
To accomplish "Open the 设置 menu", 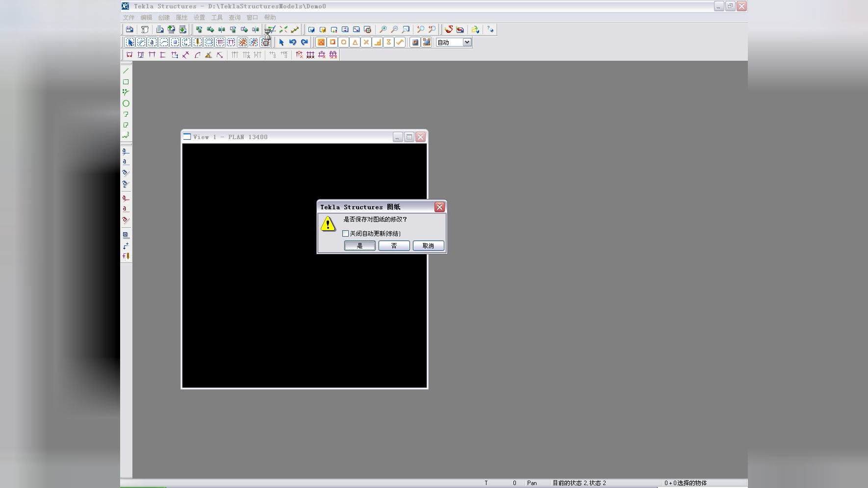I will pyautogui.click(x=199, y=17).
